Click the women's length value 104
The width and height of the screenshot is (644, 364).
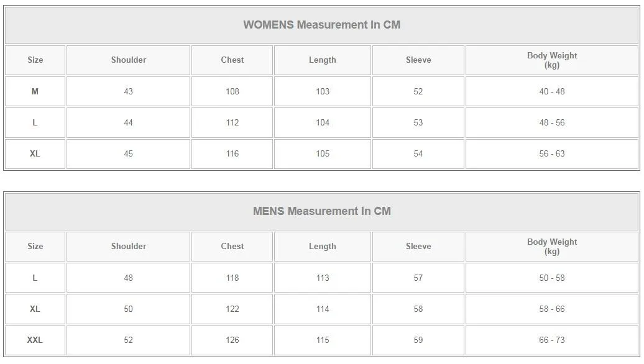click(322, 122)
